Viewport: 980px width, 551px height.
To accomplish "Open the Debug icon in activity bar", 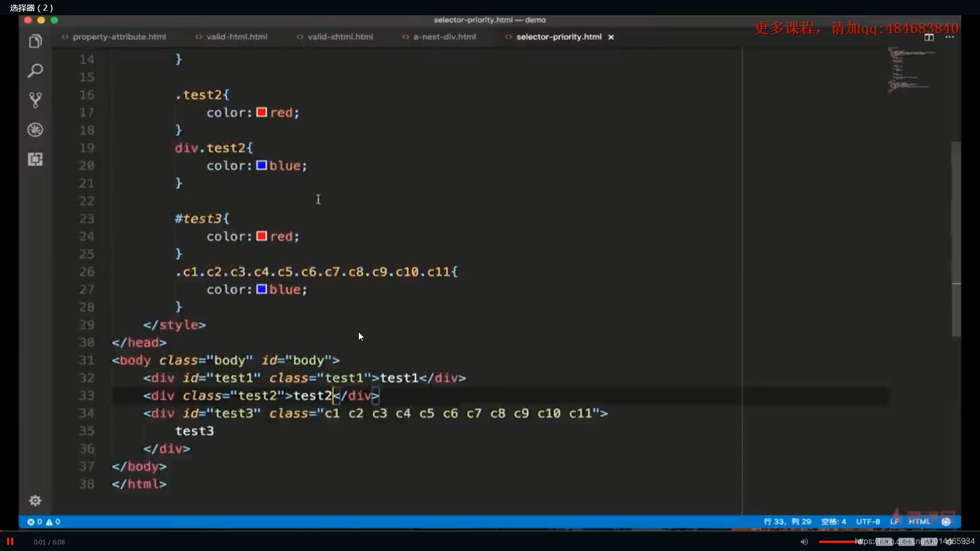I will pyautogui.click(x=35, y=130).
